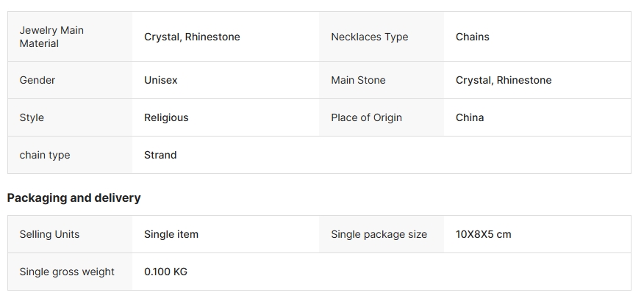Select the Crystal, Rhinestone value for Jewelry Main Material
The height and width of the screenshot is (298, 644).
click(192, 37)
